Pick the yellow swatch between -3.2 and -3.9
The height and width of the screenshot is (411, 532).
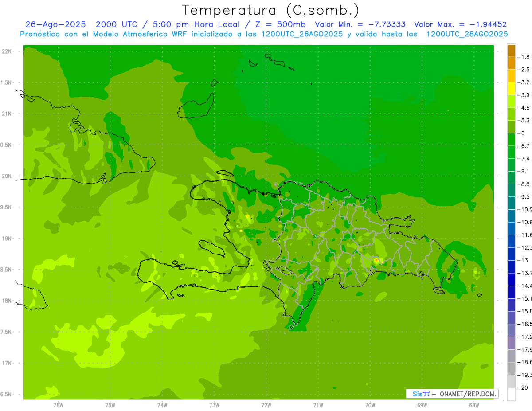pyautogui.click(x=511, y=89)
